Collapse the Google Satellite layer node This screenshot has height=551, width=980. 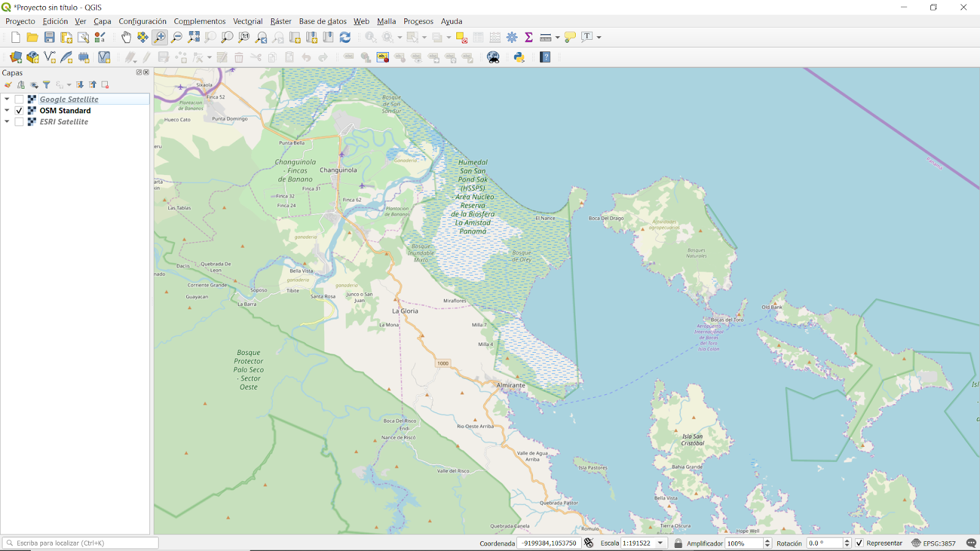coord(7,99)
